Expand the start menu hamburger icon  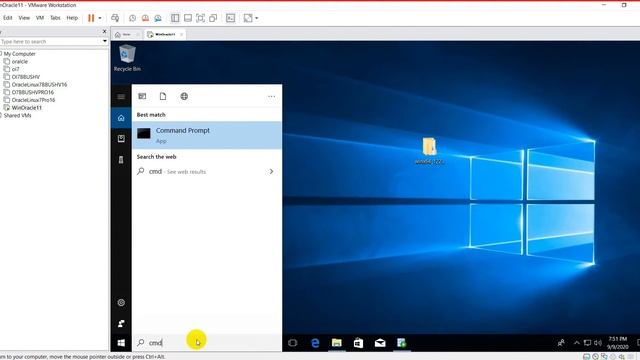[x=121, y=97]
